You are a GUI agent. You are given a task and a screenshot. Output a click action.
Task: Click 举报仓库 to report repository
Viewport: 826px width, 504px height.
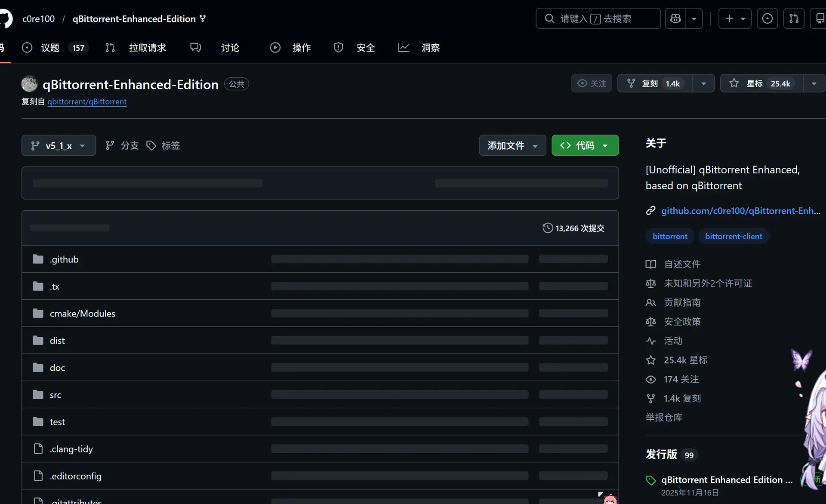tap(664, 418)
